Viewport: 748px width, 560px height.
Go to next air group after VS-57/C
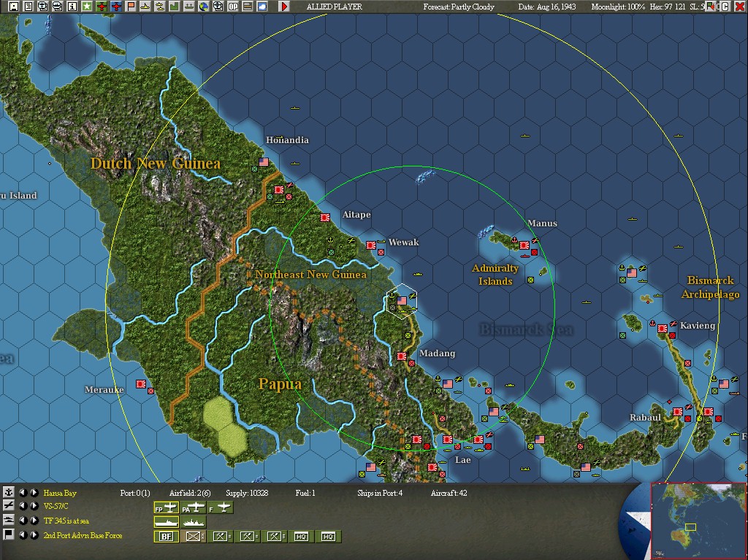[x=34, y=506]
